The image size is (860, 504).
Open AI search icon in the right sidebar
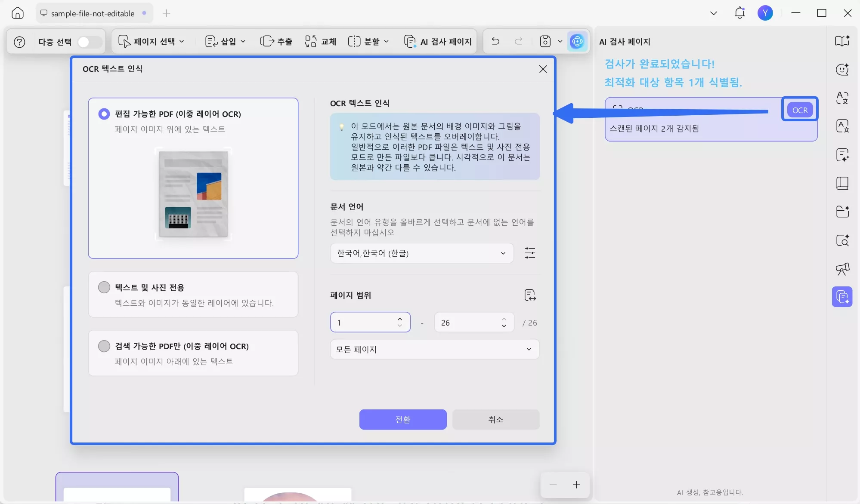point(842,240)
